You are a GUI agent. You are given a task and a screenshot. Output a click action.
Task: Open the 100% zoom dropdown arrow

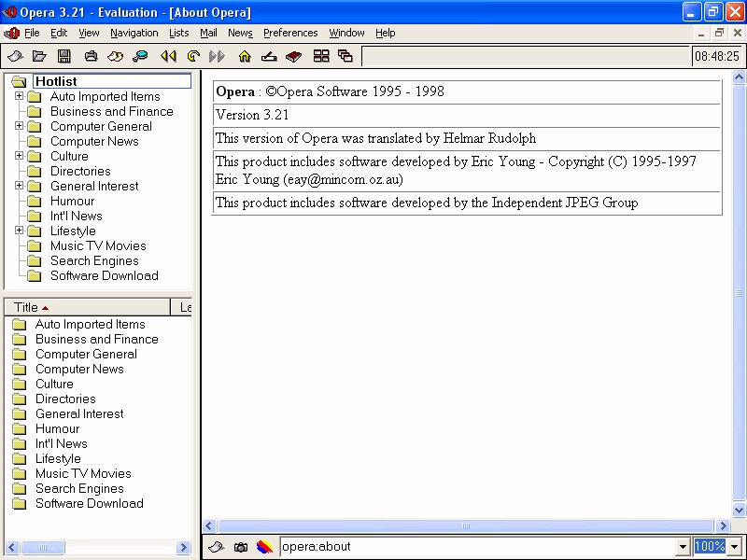[x=734, y=547]
